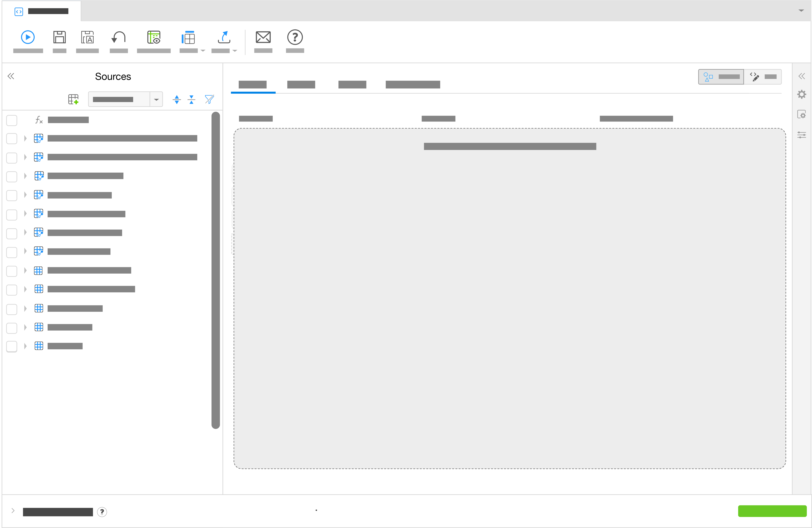Switch to visual mode button with shapes icon
Screen dimensions: 812x528
pos(721,77)
